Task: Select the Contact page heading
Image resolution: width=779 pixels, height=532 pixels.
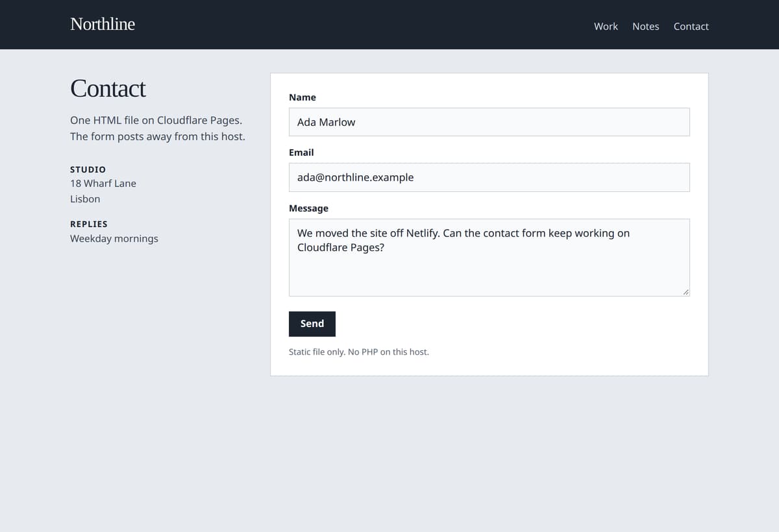Action: [x=108, y=88]
